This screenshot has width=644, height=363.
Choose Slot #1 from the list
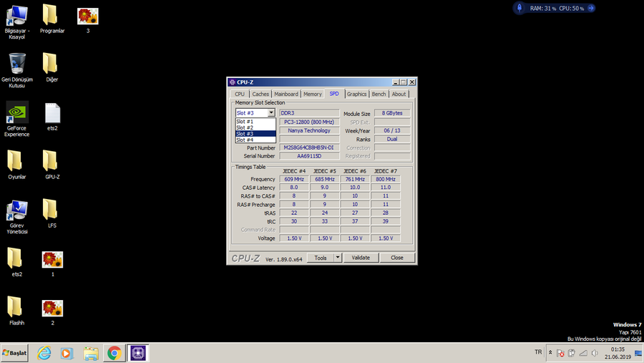(255, 122)
